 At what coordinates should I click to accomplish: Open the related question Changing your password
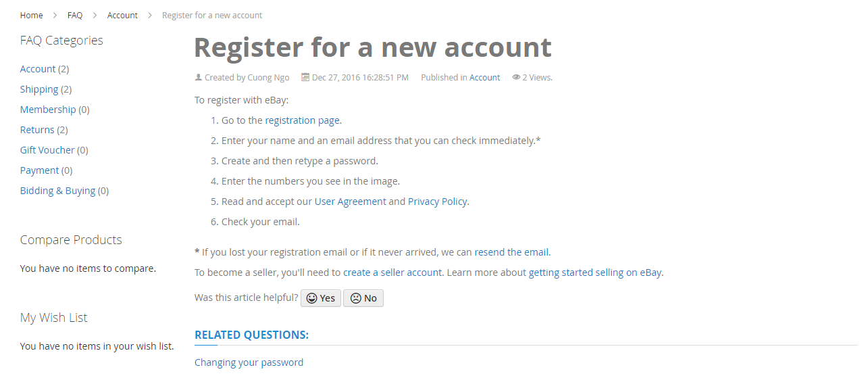(249, 362)
